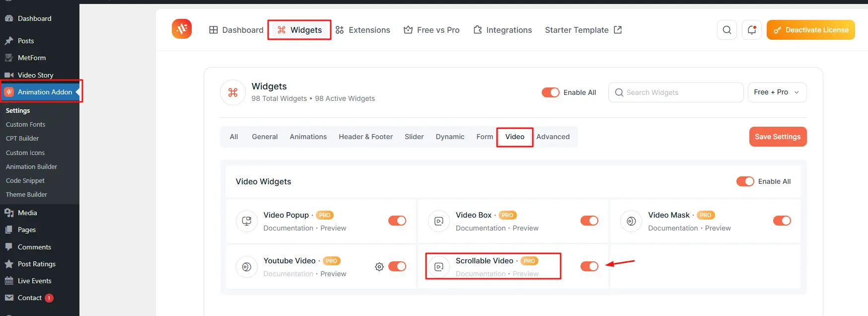868x316 pixels.
Task: Click the Save Settings button
Action: click(778, 137)
